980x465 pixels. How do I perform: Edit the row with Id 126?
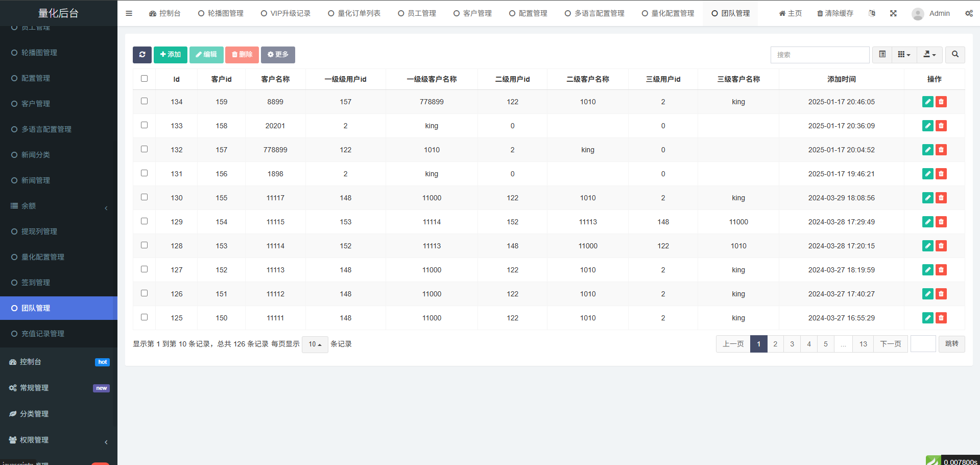coord(928,294)
